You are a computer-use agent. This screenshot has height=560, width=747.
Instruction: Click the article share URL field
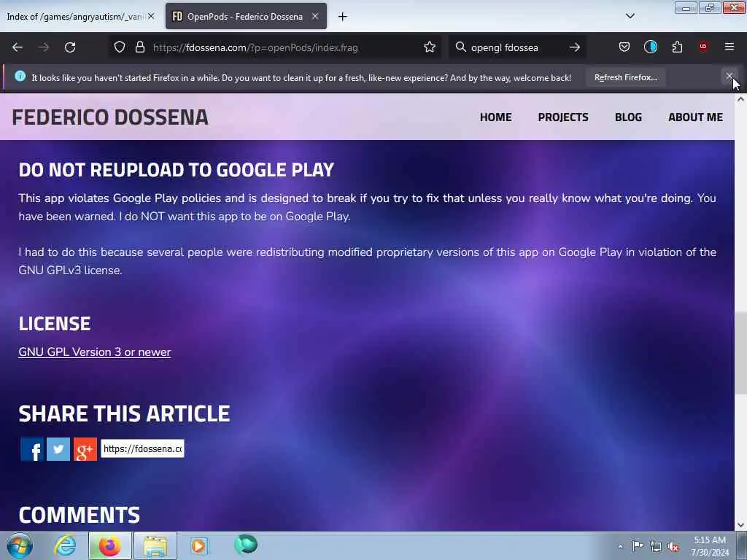(142, 448)
